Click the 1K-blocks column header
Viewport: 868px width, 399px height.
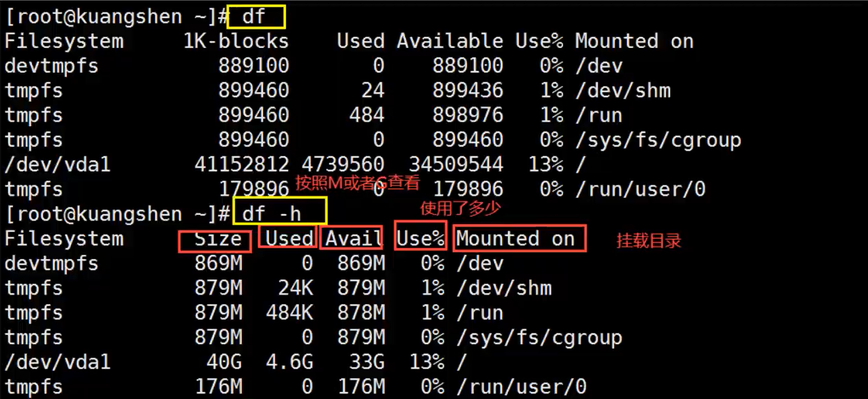[236, 41]
